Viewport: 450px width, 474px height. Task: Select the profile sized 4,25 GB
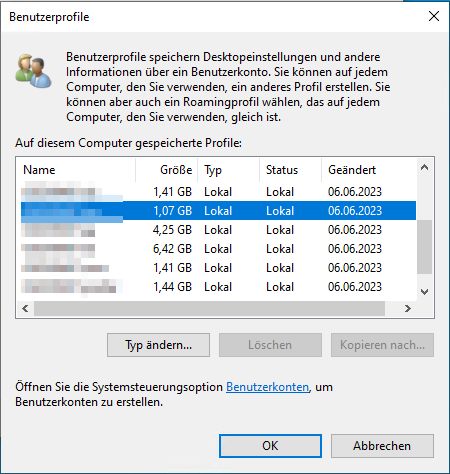click(218, 230)
